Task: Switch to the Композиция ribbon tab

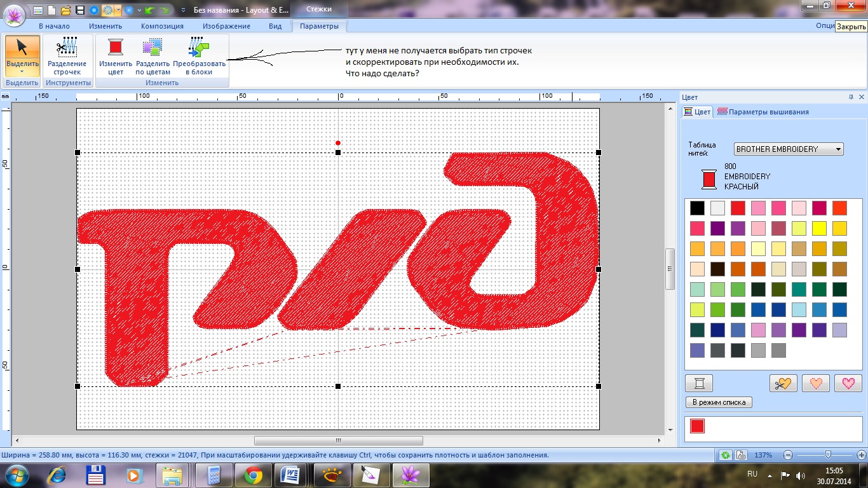Action: pyautogui.click(x=162, y=26)
